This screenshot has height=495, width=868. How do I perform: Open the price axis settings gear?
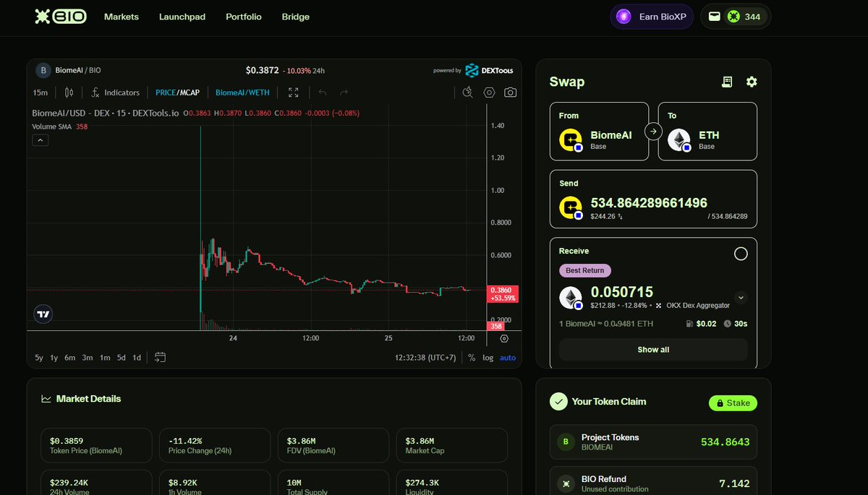tap(504, 338)
